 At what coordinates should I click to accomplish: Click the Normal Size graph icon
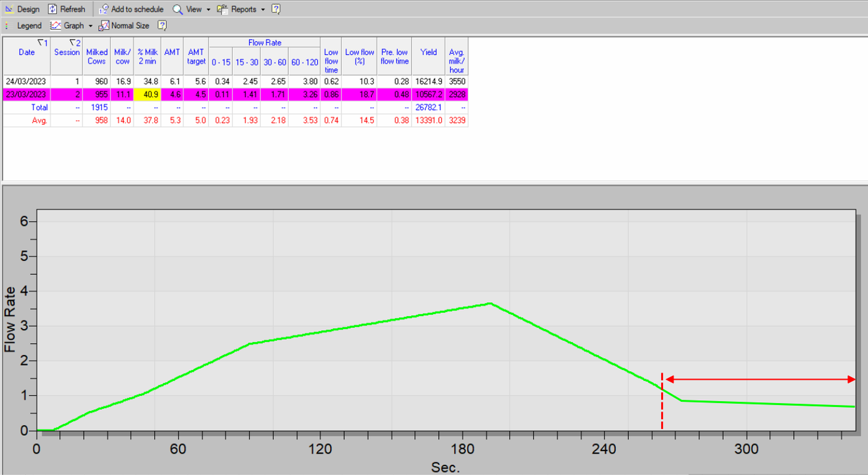(x=104, y=25)
